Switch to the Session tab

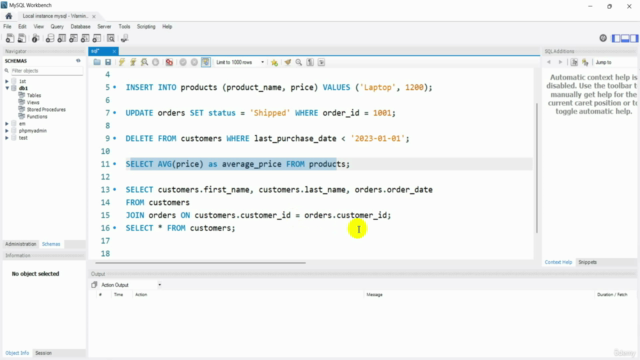(43, 353)
